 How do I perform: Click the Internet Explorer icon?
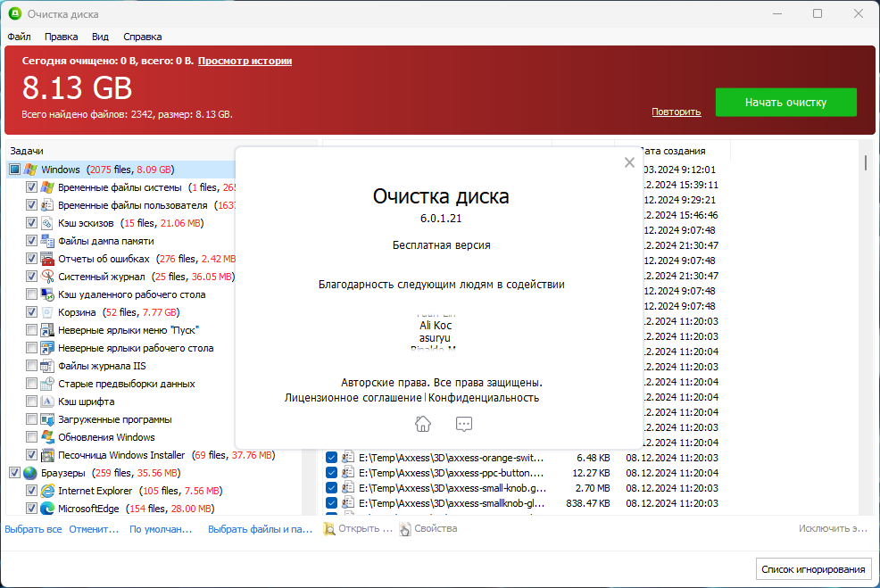[47, 491]
